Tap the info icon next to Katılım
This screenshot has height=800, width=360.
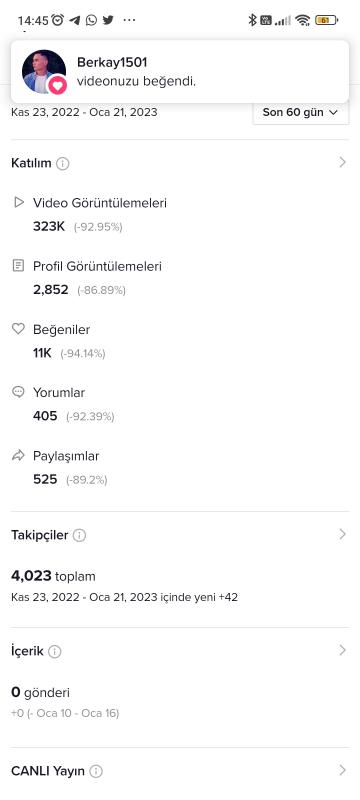63,164
